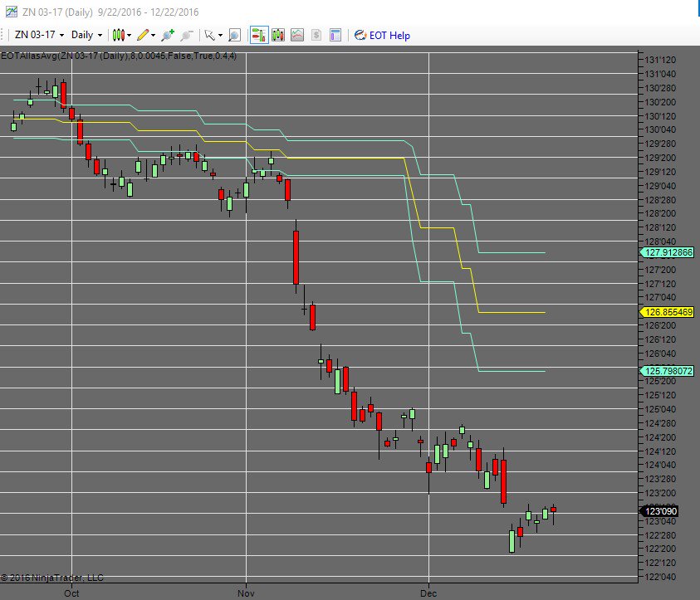The width and height of the screenshot is (700, 600).
Task: Click the 127.912866 upper band price marker
Action: point(667,252)
